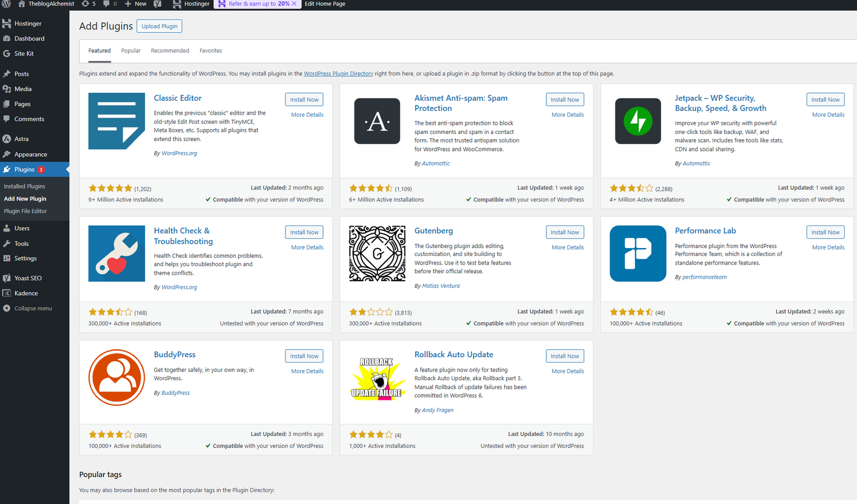View More Details for Classic Editor
857x504 pixels.
tap(307, 115)
